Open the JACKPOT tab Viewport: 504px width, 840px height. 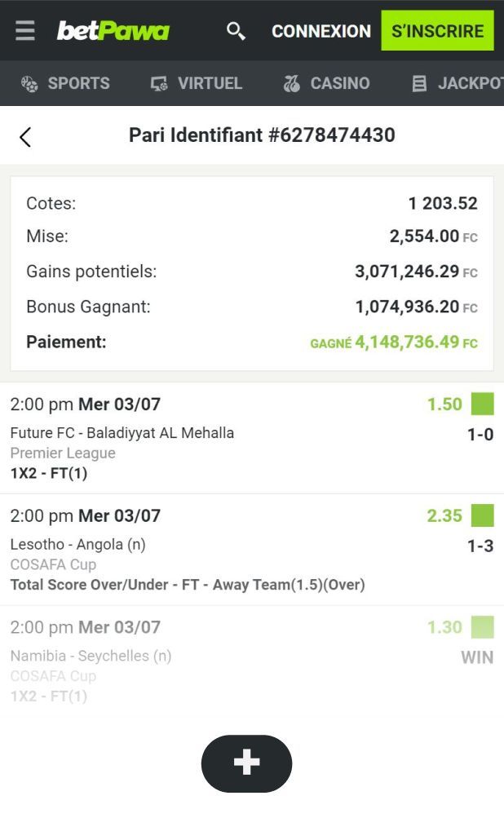(x=469, y=83)
